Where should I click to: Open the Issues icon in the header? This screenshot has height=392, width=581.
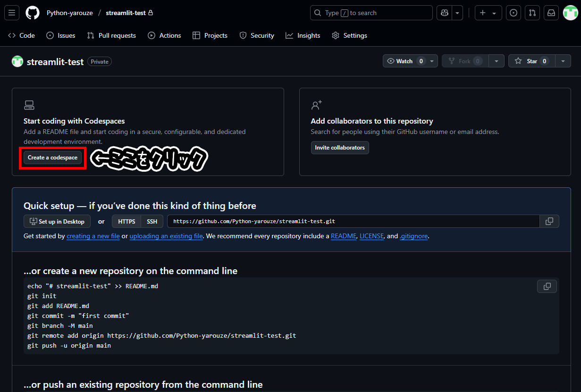pyautogui.click(x=514, y=13)
